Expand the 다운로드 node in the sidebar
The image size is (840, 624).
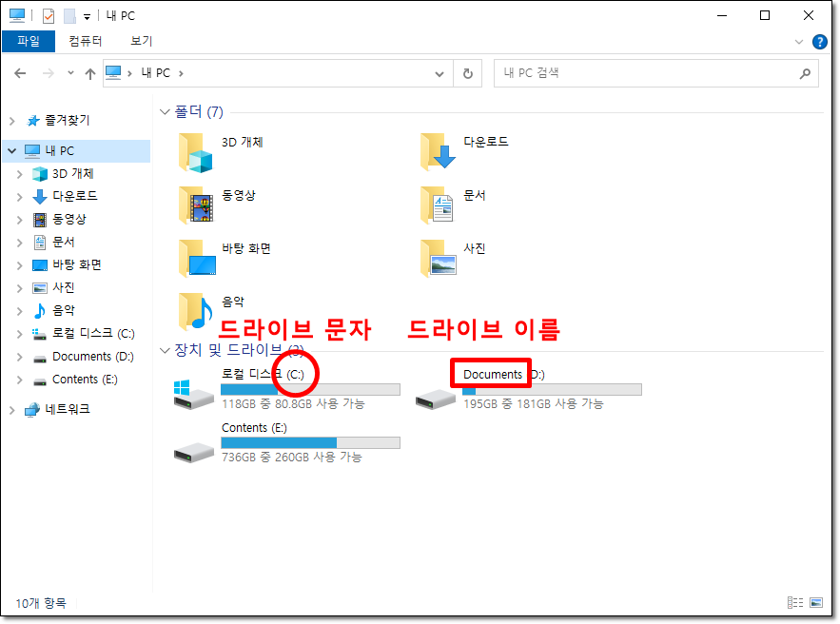coord(20,197)
